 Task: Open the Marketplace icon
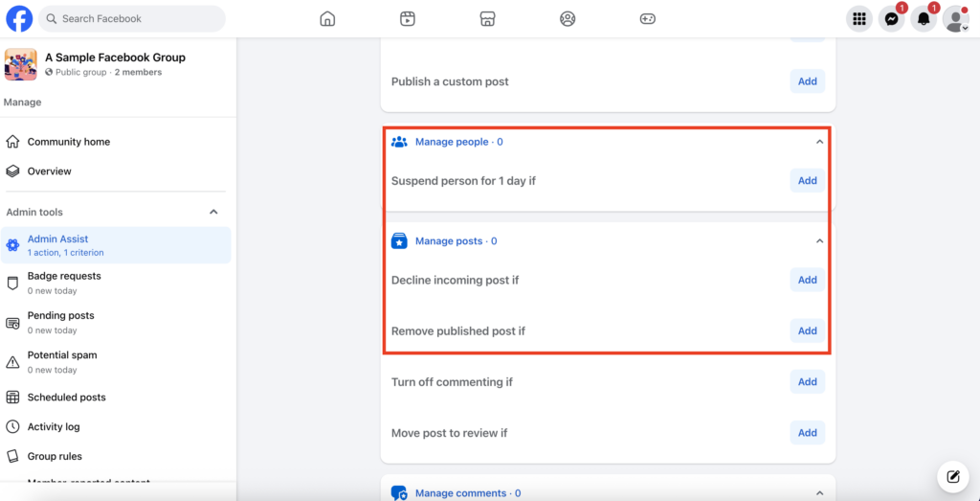pyautogui.click(x=487, y=19)
